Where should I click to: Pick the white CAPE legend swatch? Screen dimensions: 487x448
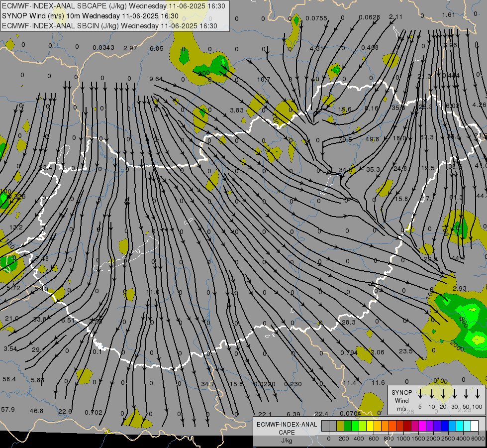click(474, 426)
